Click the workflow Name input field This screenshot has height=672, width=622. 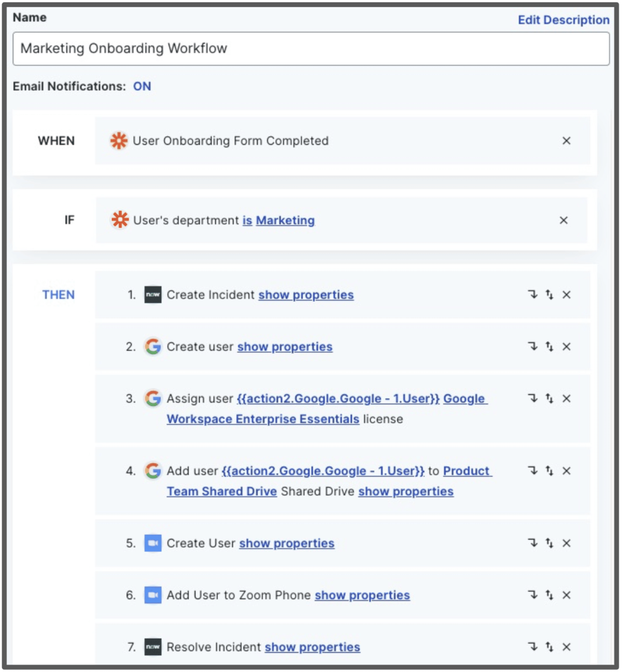tap(311, 49)
